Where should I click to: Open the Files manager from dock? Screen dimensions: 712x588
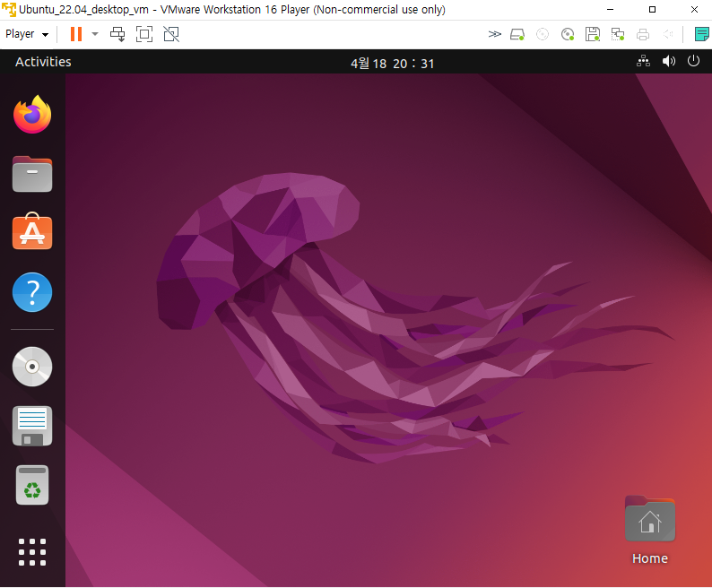coord(32,174)
